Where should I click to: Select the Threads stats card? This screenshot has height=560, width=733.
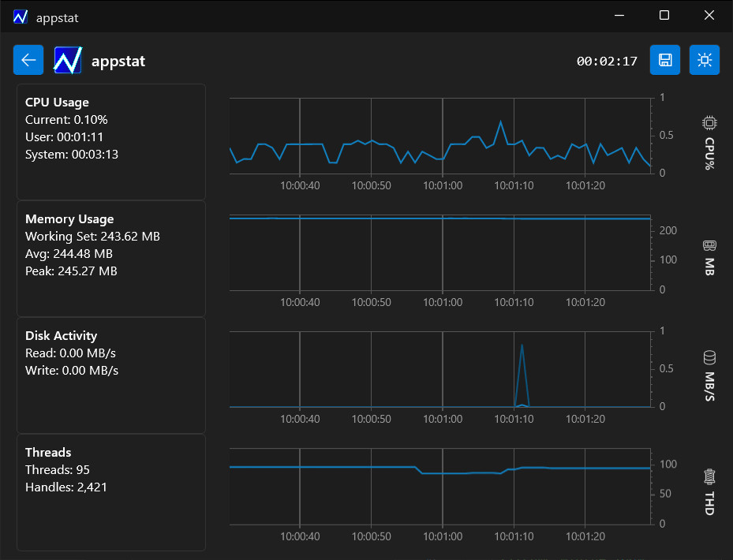pos(111,492)
